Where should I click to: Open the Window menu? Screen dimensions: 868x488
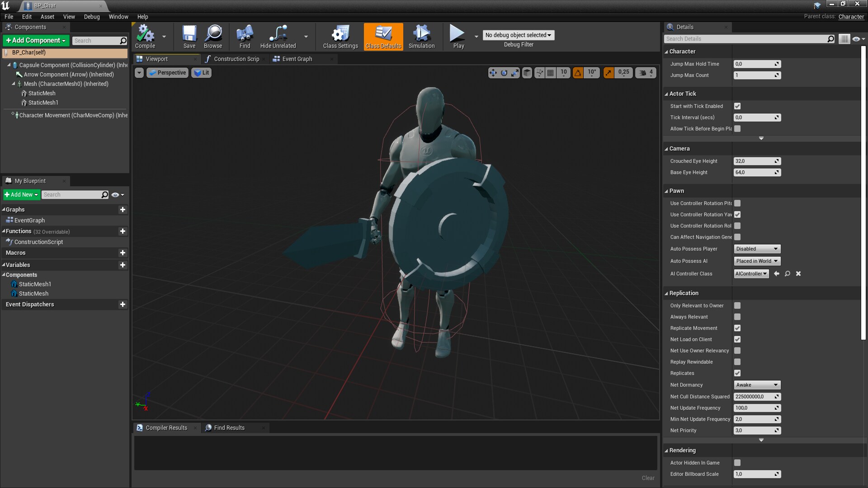(x=118, y=17)
